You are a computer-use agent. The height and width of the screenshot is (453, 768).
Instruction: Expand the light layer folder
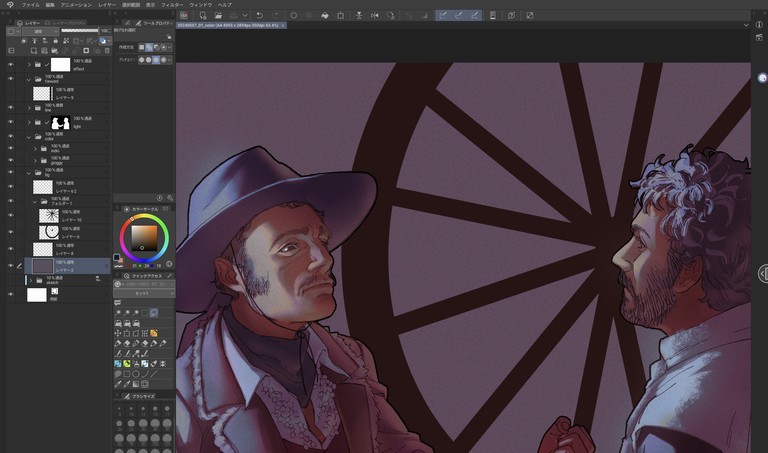click(x=29, y=122)
